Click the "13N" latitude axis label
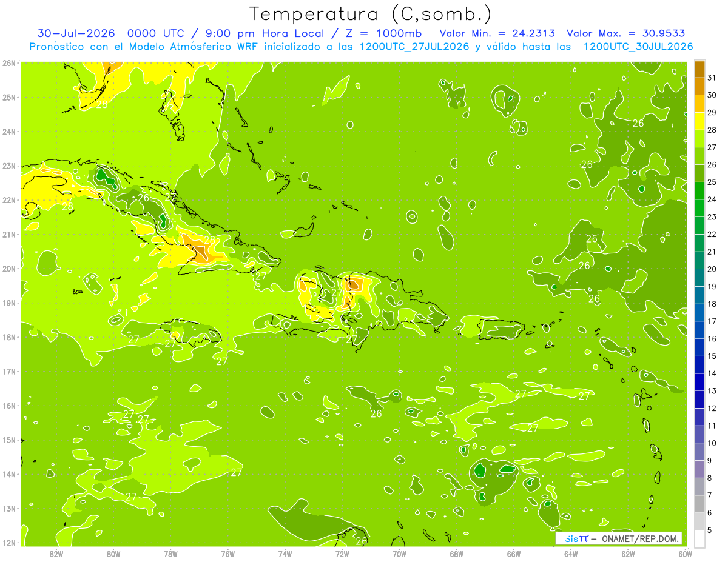728x562 pixels. (x=9, y=508)
